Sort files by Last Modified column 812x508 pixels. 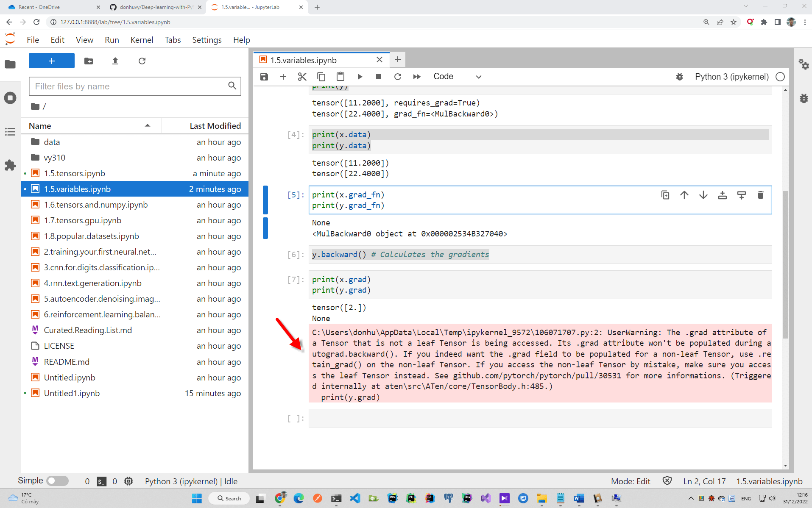(205, 126)
